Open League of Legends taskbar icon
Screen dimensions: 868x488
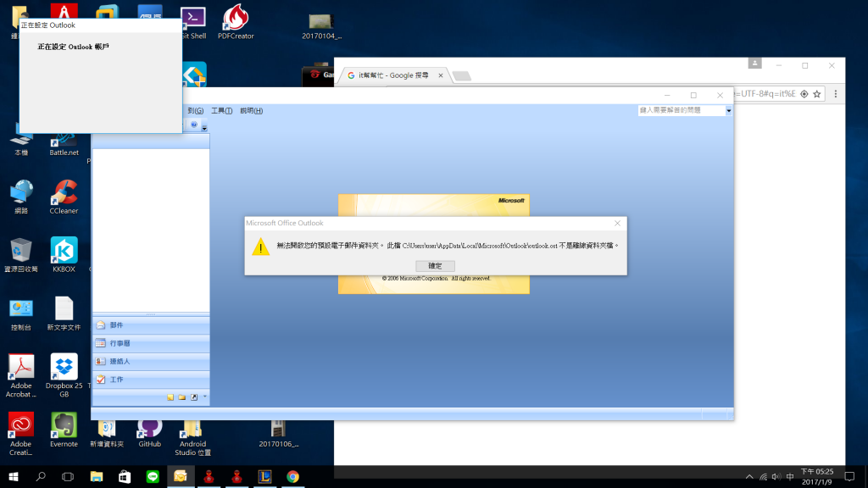pyautogui.click(x=264, y=476)
